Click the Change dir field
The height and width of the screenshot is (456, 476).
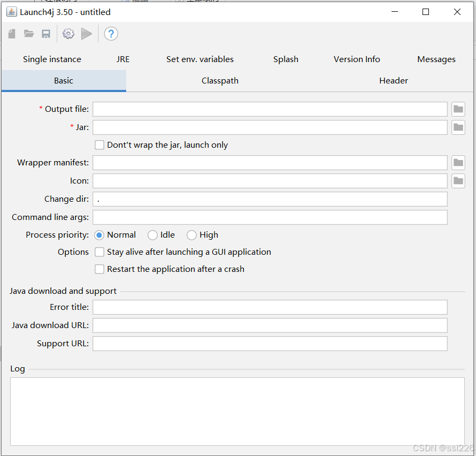point(270,199)
